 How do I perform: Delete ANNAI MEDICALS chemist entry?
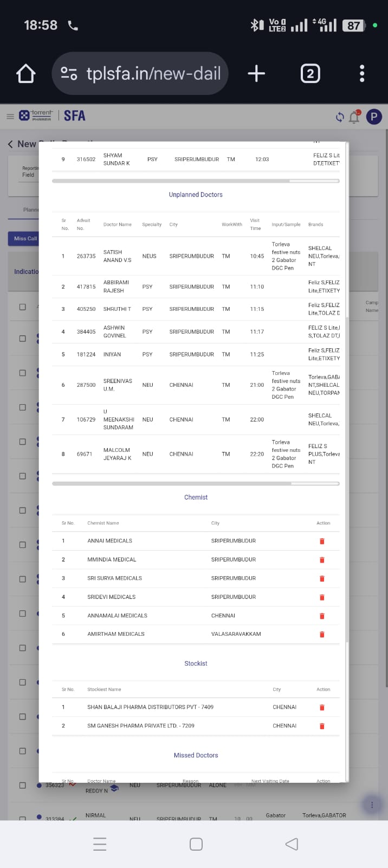tap(322, 541)
